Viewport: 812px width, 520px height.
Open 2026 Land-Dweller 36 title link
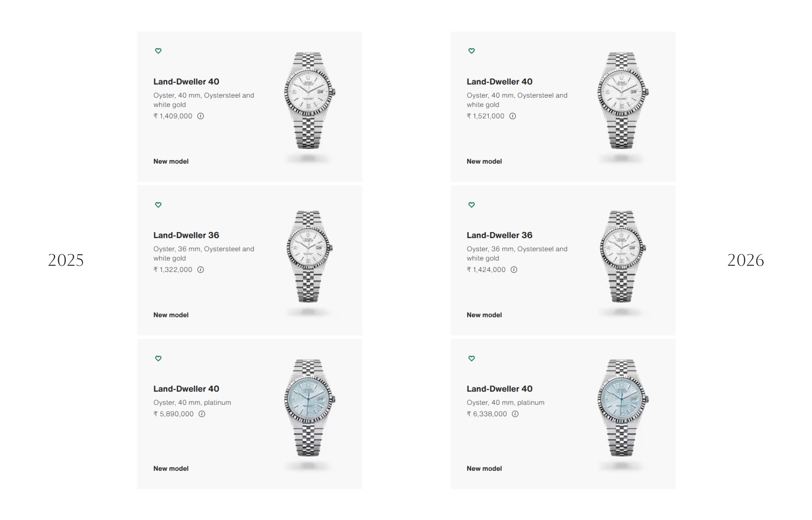pos(500,235)
